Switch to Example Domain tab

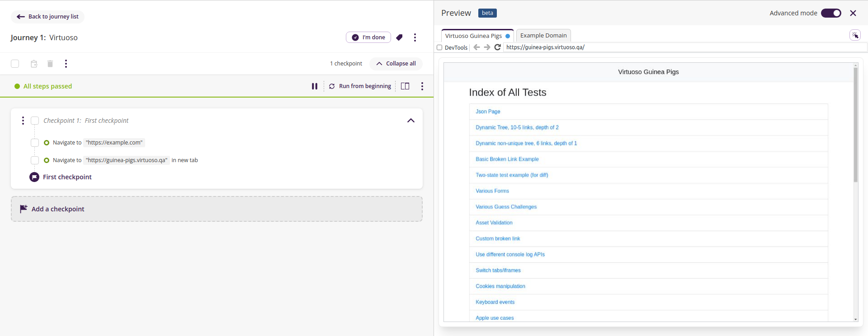[x=543, y=36]
